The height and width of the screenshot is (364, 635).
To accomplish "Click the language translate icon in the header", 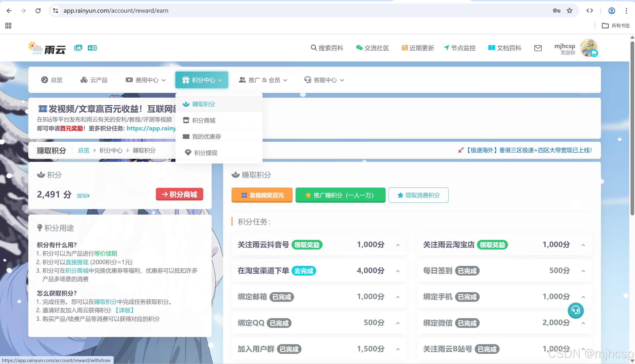I will 92,48.
